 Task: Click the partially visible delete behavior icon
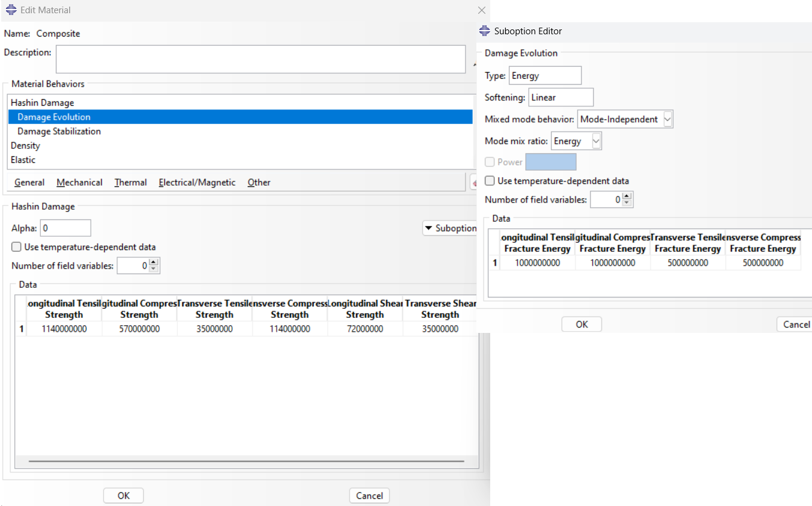[x=473, y=182]
